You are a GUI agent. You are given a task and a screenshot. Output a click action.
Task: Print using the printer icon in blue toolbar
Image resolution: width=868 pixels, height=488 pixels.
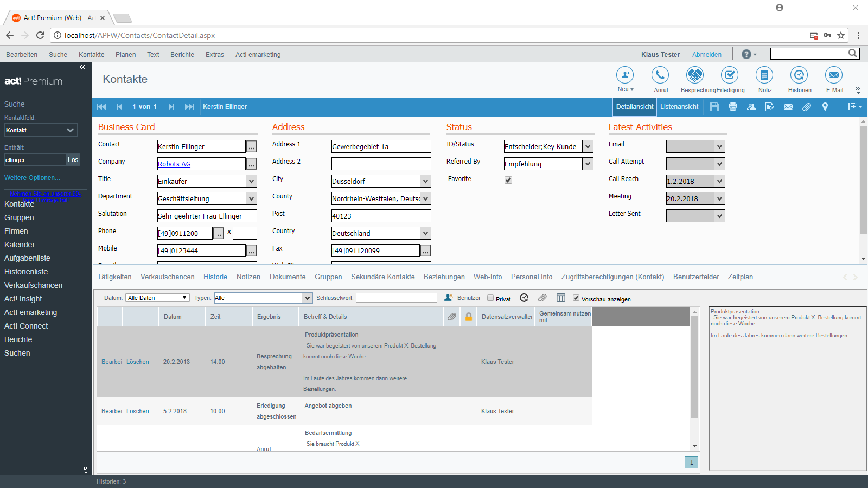(x=733, y=107)
